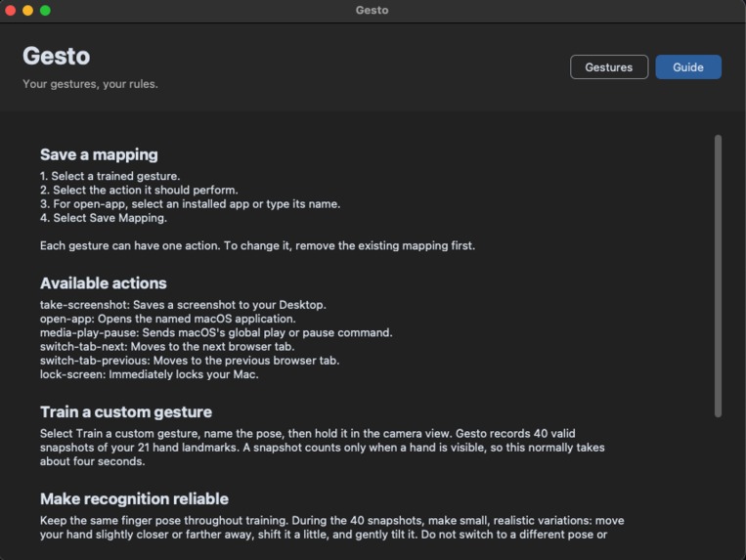Screen dimensions: 746x560
Task: Close the Gesto window with the red button
Action: [10, 10]
